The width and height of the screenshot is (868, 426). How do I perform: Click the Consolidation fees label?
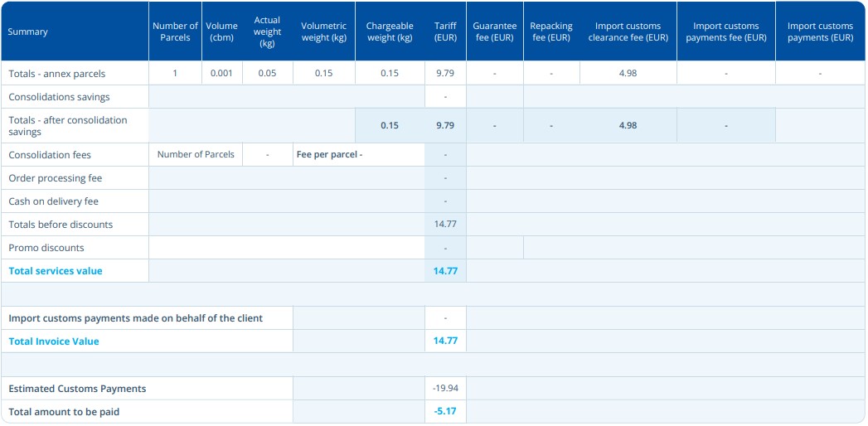click(x=50, y=155)
